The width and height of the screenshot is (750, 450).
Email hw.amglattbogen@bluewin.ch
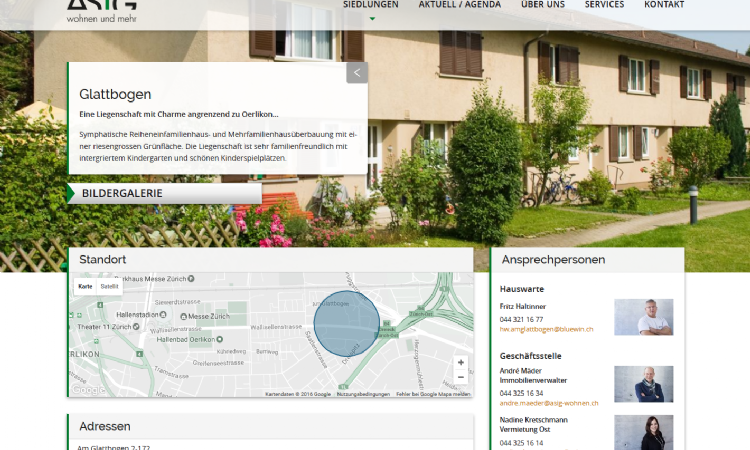[x=546, y=329]
